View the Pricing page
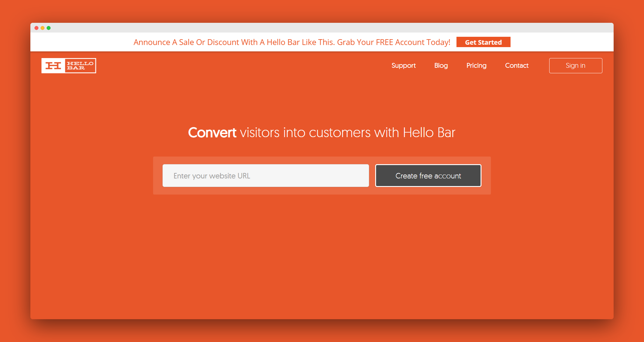 [x=476, y=65]
